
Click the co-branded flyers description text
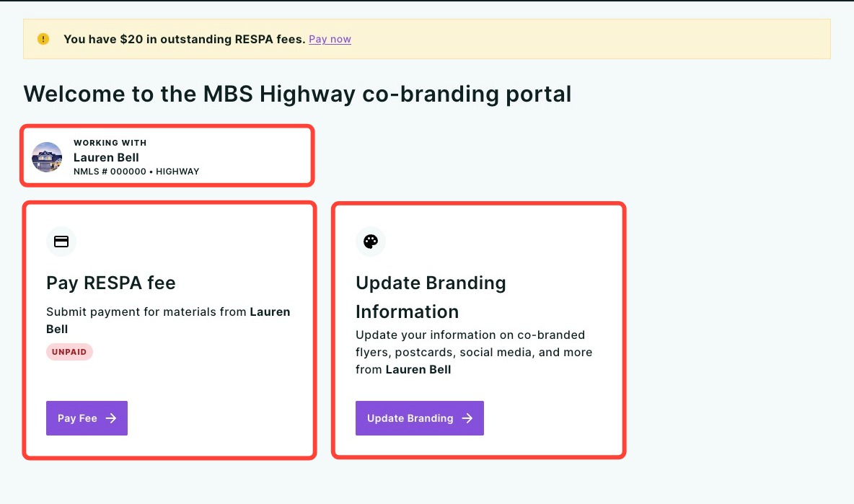click(474, 352)
